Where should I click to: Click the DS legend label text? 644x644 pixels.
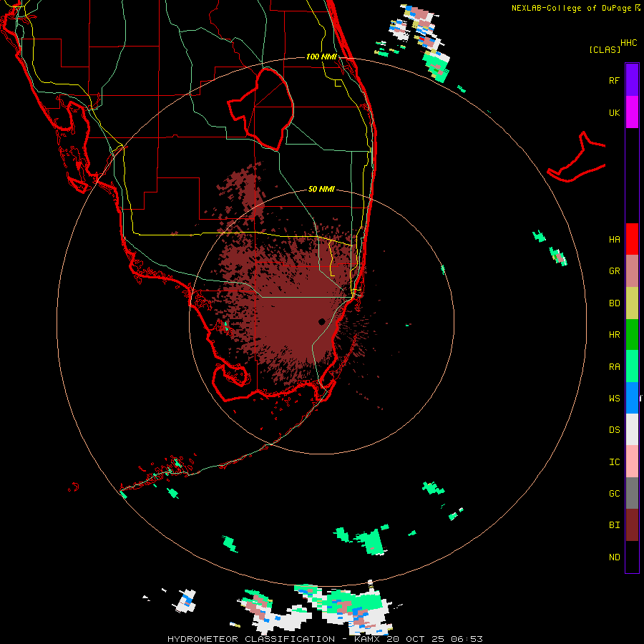click(614, 429)
